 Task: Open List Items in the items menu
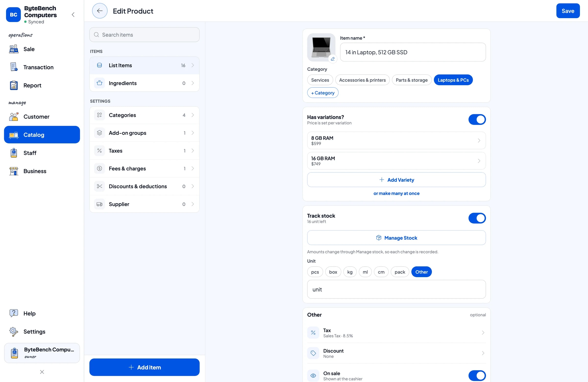click(x=144, y=65)
